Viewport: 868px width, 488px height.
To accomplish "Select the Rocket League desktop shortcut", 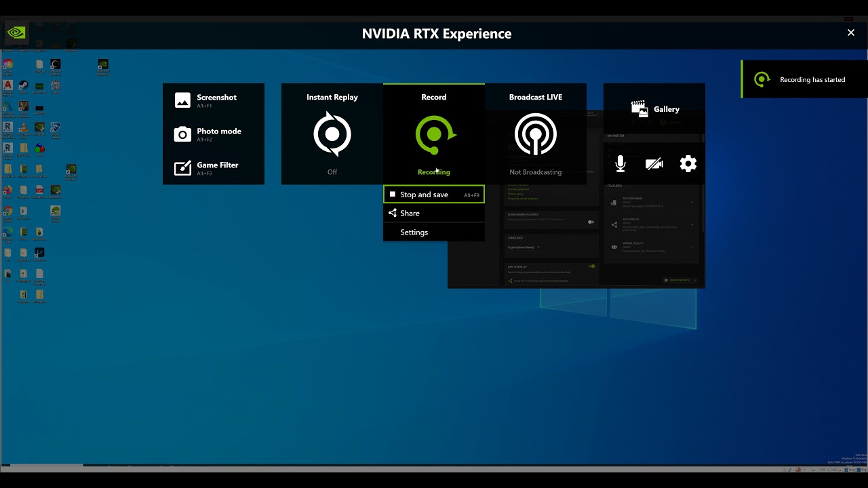I will [56, 129].
